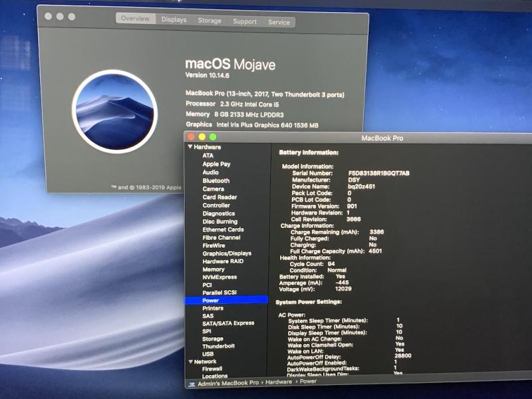The width and height of the screenshot is (532, 399).
Task: Click Charge Remaining value 3386
Action: click(376, 231)
